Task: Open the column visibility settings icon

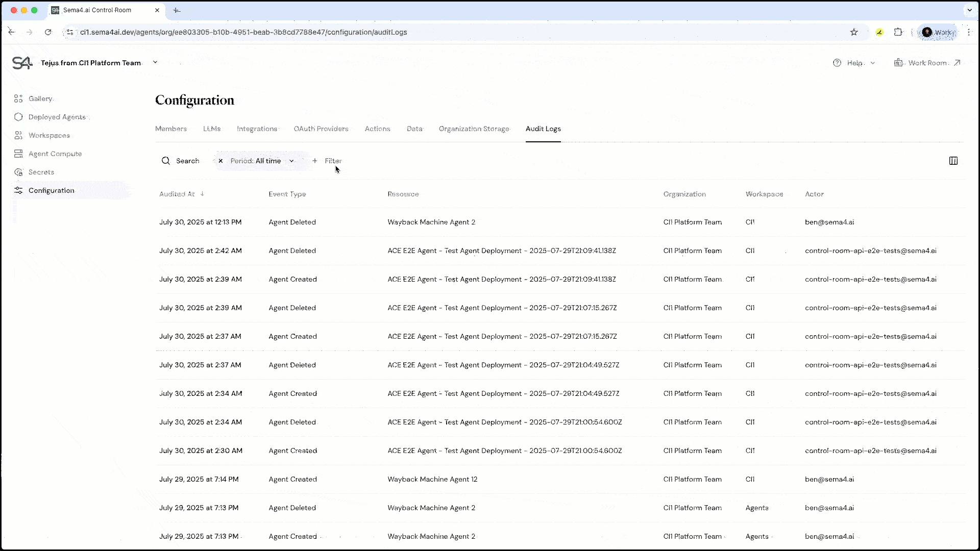Action: pyautogui.click(x=953, y=161)
